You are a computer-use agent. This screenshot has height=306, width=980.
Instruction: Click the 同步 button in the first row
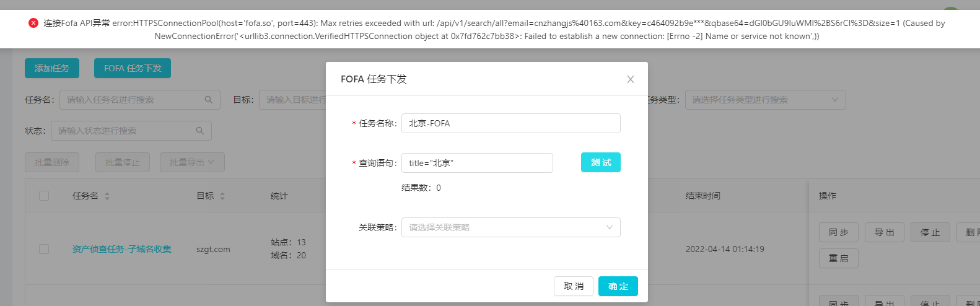(x=839, y=232)
